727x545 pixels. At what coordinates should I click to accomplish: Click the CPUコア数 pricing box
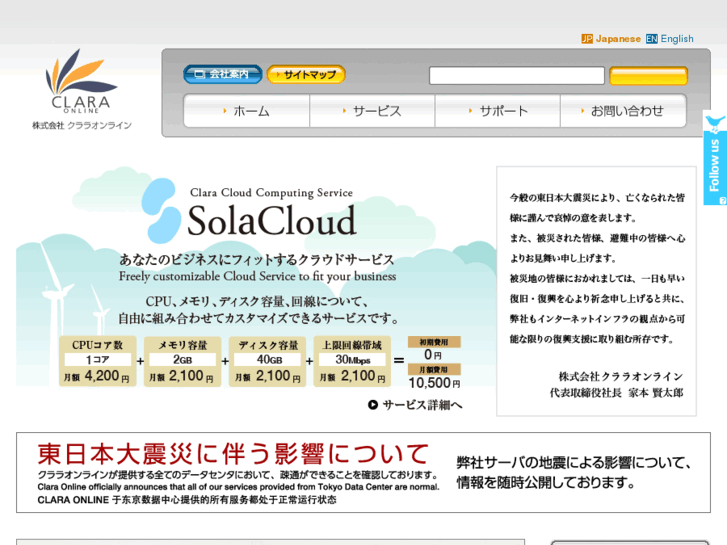(98, 361)
